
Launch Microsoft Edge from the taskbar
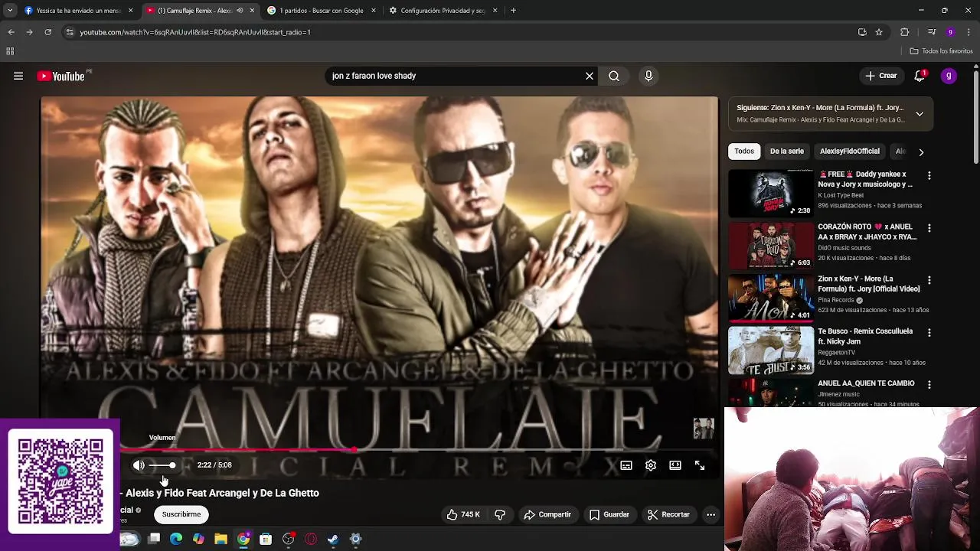pos(176,540)
